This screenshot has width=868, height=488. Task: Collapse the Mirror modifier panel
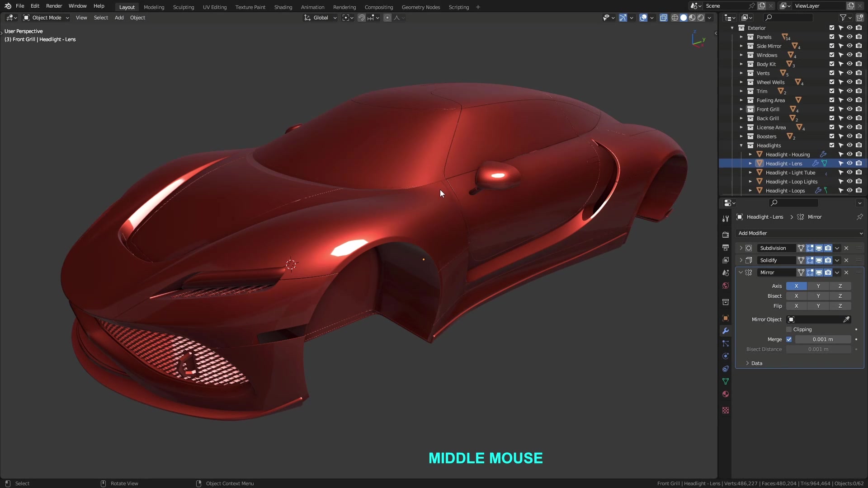[741, 272]
